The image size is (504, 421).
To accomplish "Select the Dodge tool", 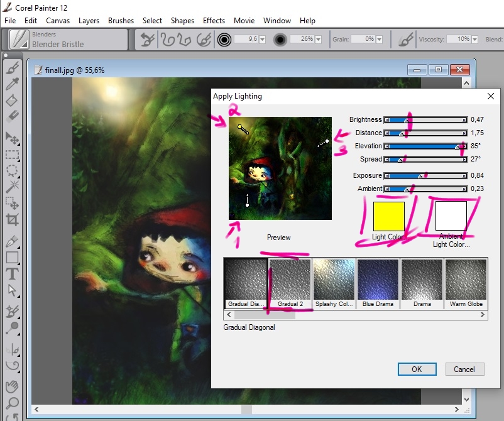I will tap(12, 328).
